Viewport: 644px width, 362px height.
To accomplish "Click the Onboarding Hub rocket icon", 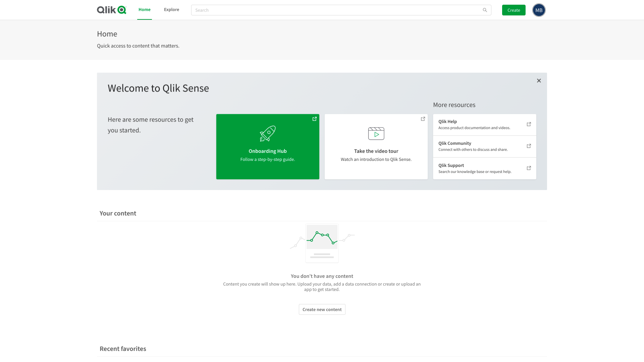I will point(268,133).
